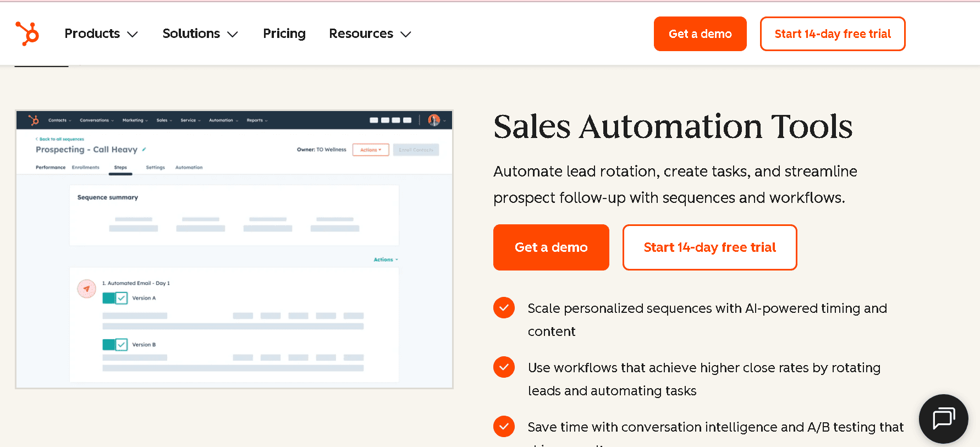
Task: Open the Sales Automation product screenshot
Action: pyautogui.click(x=234, y=250)
